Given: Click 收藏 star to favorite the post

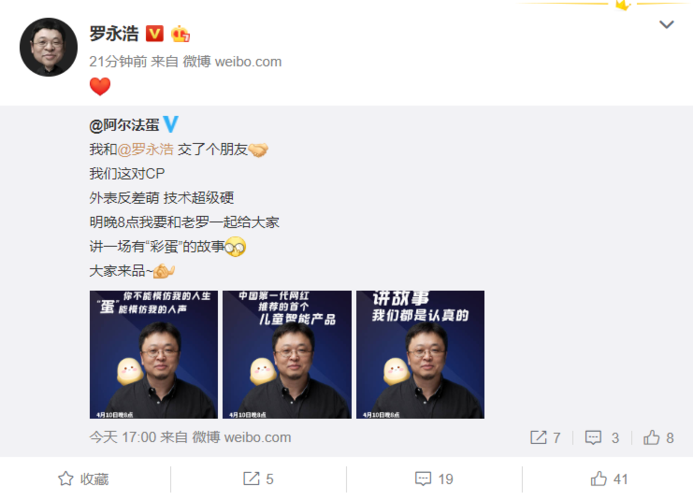Looking at the screenshot, I should click(x=84, y=479).
